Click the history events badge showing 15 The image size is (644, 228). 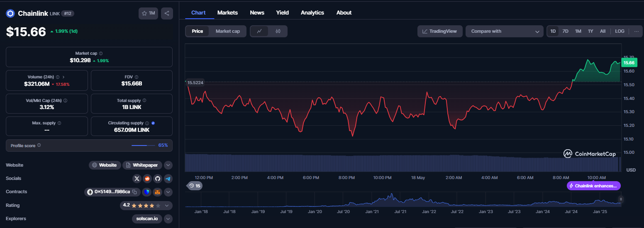pyautogui.click(x=195, y=186)
